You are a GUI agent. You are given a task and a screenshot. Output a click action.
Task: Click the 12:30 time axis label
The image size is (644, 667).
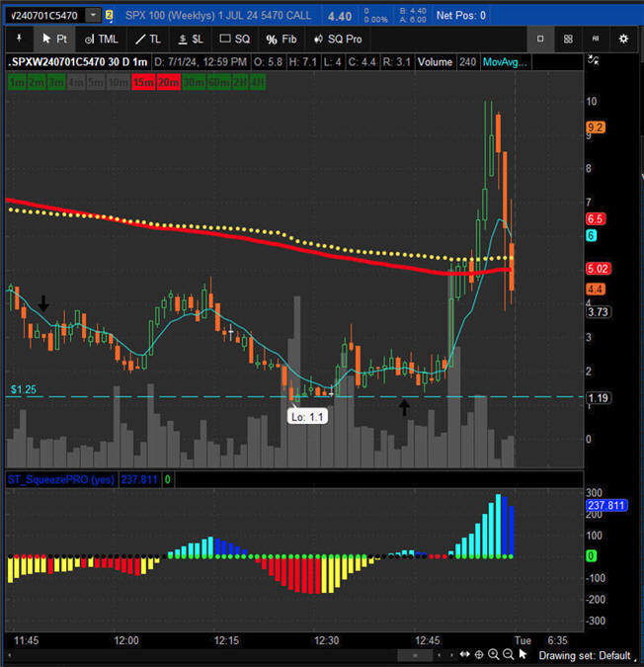[327, 640]
